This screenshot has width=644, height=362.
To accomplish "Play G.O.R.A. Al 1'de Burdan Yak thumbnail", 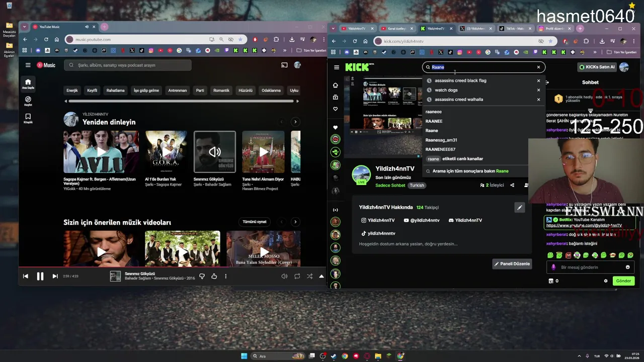I will (166, 152).
